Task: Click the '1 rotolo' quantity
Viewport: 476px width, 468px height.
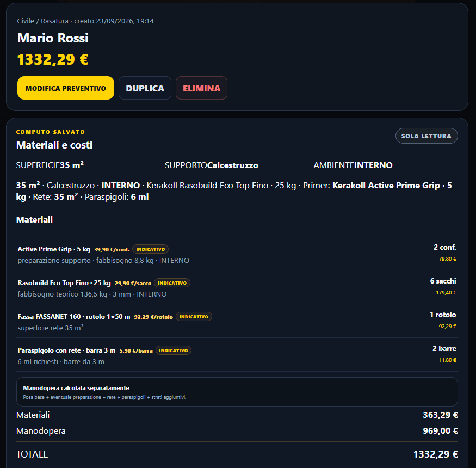Action: pos(443,315)
